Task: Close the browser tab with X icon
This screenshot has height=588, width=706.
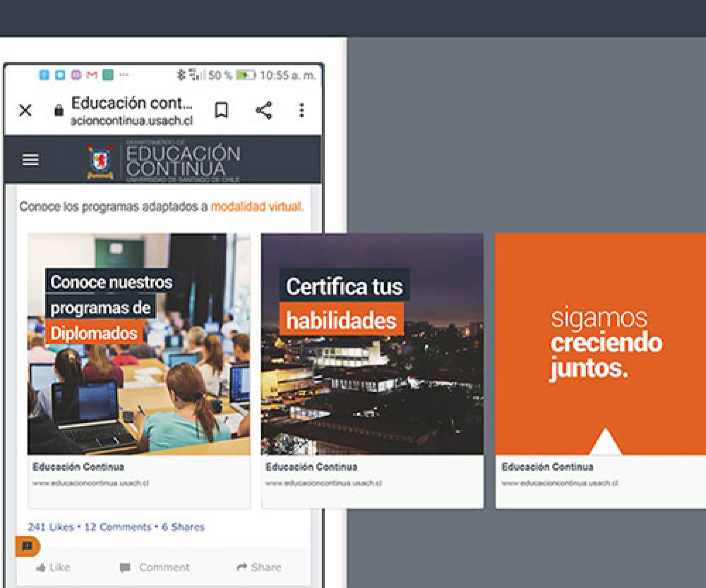Action: click(x=25, y=111)
